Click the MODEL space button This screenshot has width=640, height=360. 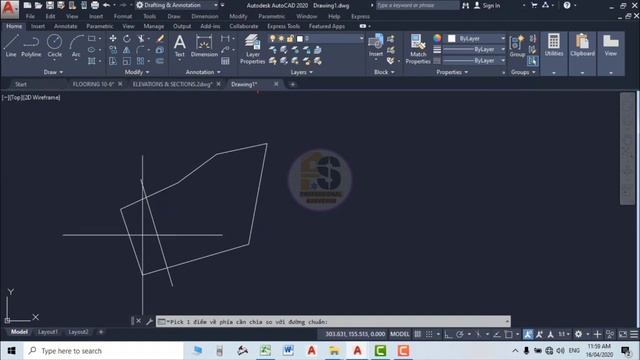[400, 334]
